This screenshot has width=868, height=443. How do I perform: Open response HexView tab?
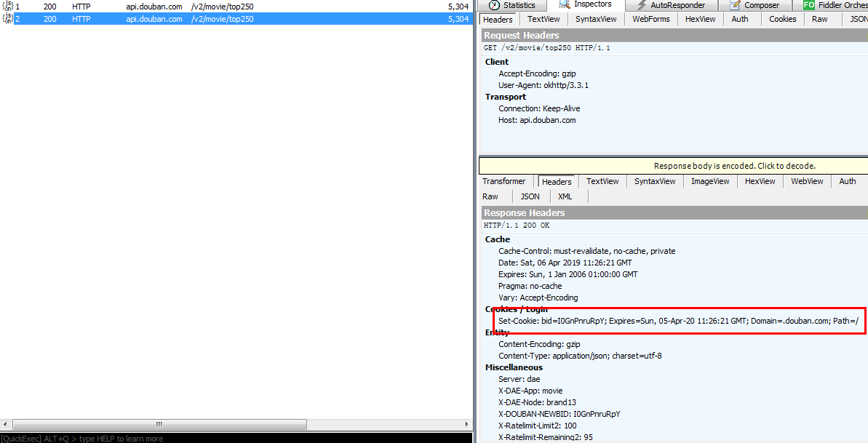(760, 181)
